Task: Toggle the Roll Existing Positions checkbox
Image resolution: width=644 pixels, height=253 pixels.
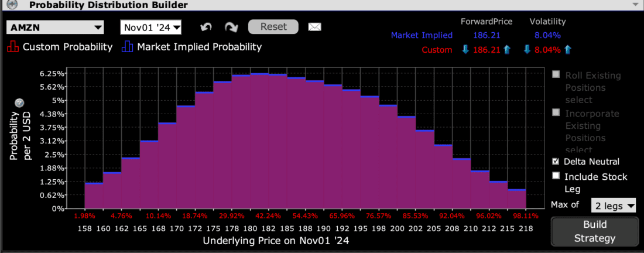Action: [x=556, y=74]
